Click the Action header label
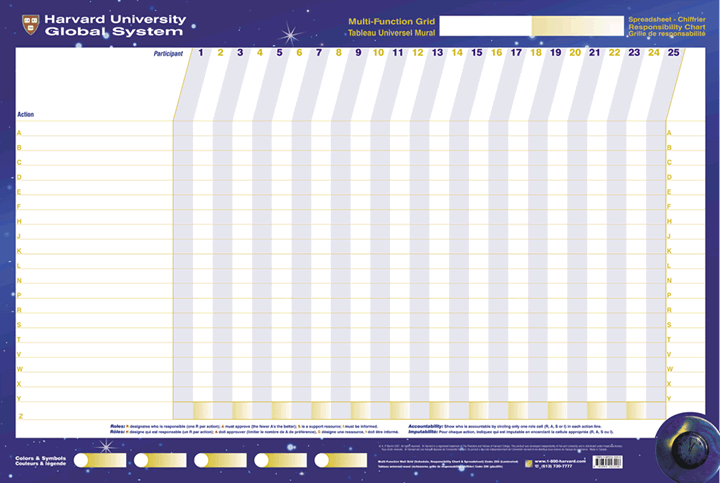The image size is (720, 483). pyautogui.click(x=26, y=114)
